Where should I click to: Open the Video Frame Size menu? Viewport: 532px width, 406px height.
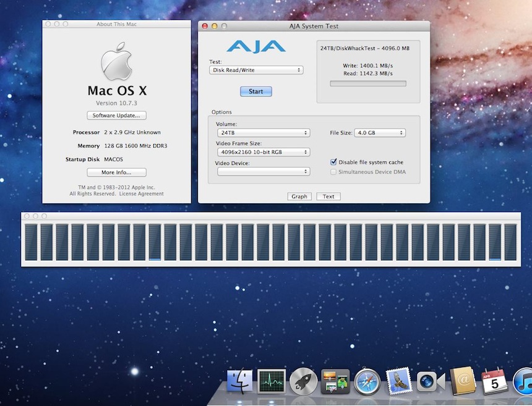coord(263,152)
